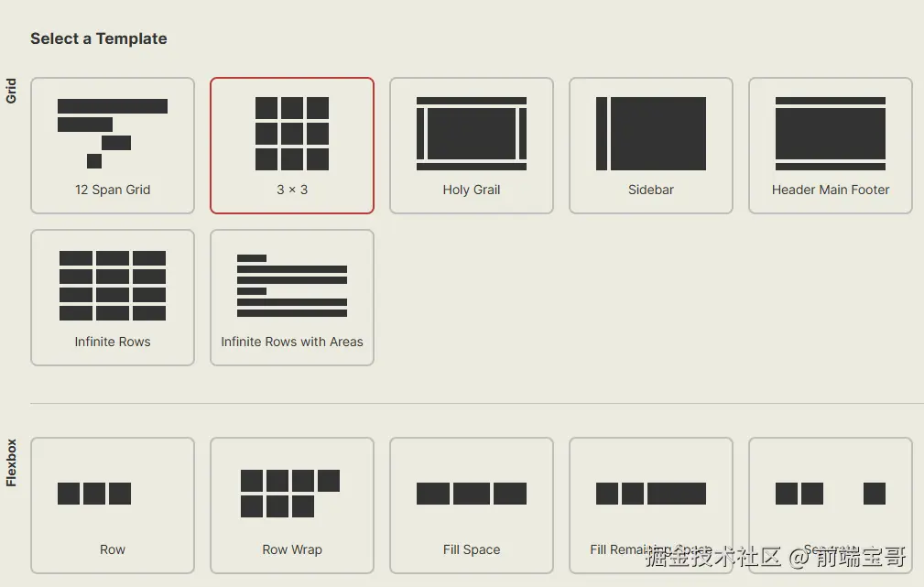Choose the Fill Space flexbox template
Viewport: 924px width, 587px height.
coord(471,505)
